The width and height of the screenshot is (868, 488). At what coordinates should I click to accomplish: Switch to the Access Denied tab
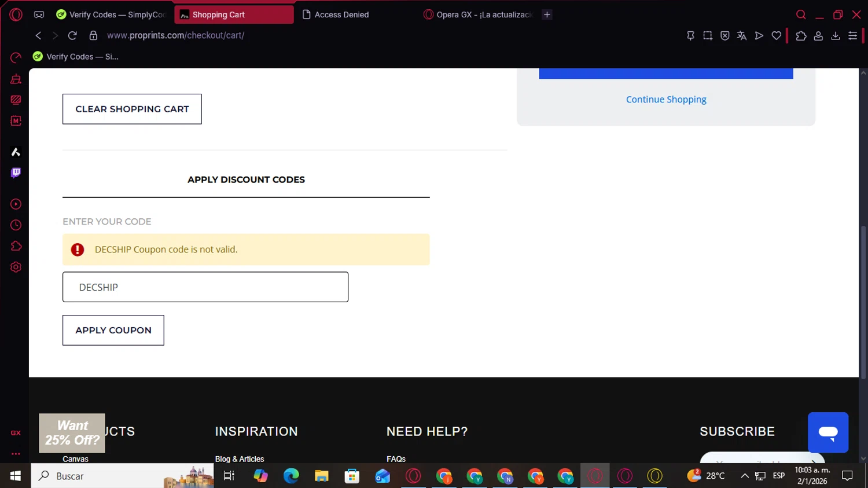tap(355, 14)
